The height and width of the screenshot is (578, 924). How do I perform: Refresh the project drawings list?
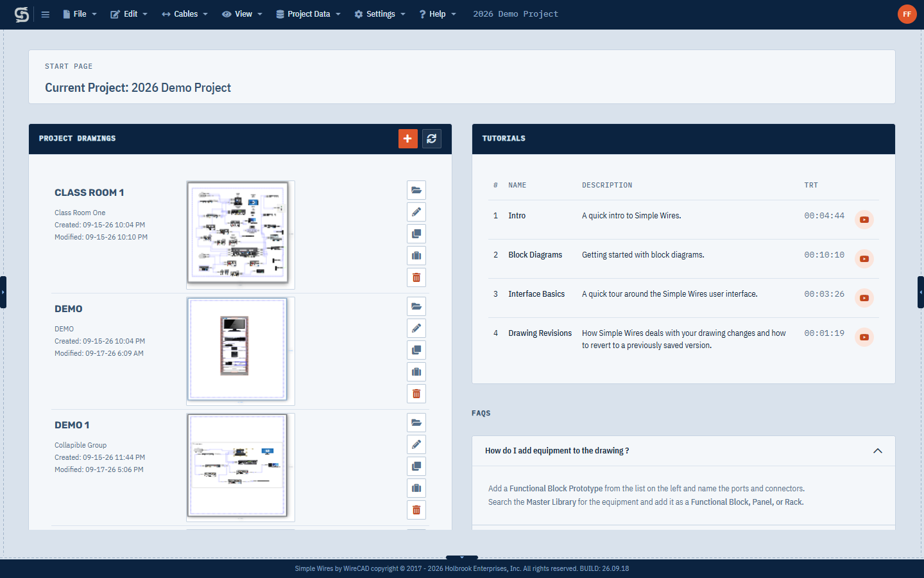point(432,139)
